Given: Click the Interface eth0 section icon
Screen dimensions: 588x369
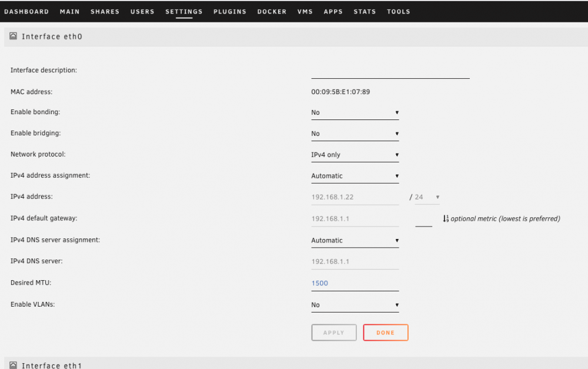Looking at the screenshot, I should [x=13, y=36].
